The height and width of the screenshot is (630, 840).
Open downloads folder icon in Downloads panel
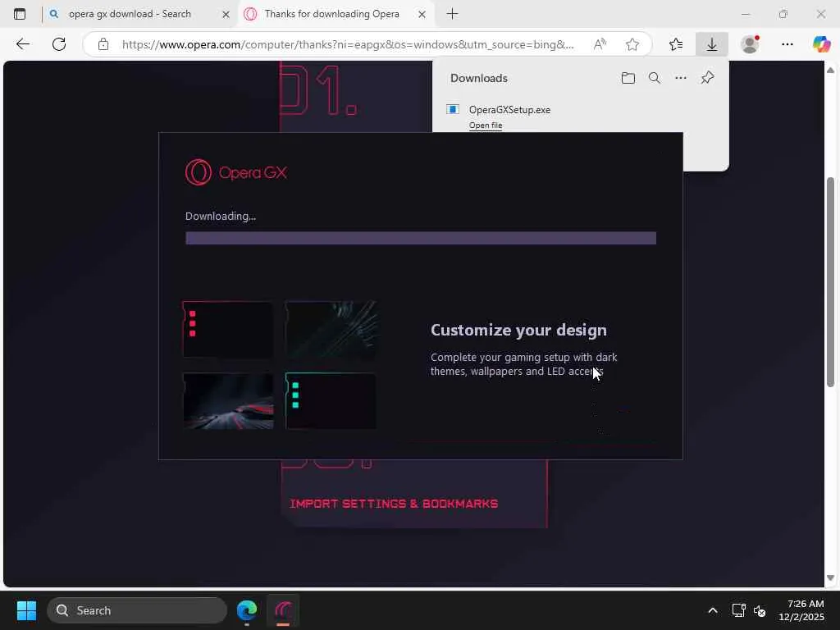tap(628, 78)
